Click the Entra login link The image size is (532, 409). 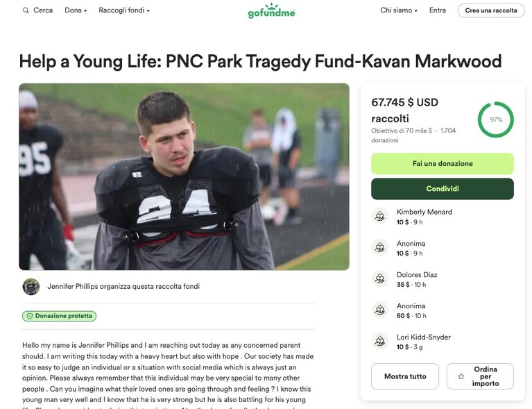coord(438,10)
